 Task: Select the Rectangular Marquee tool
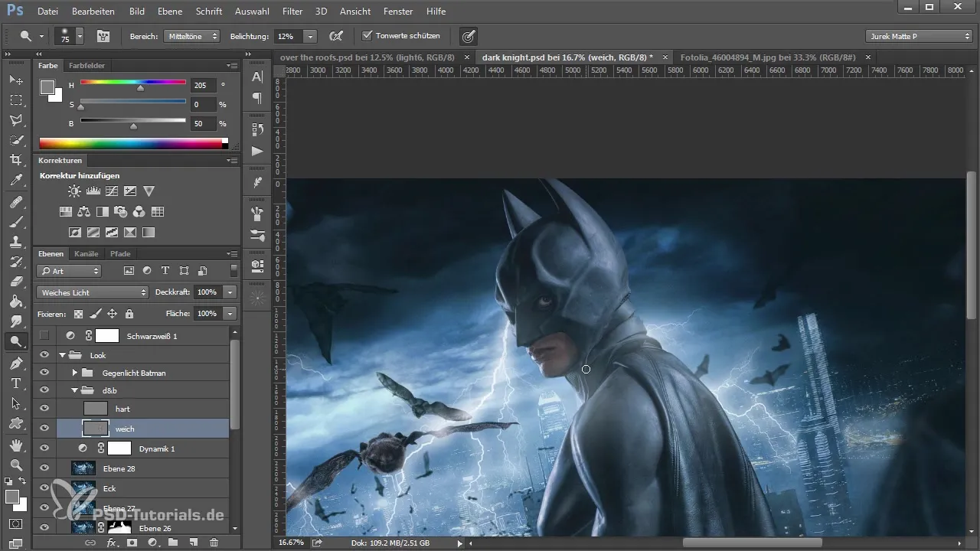15,99
